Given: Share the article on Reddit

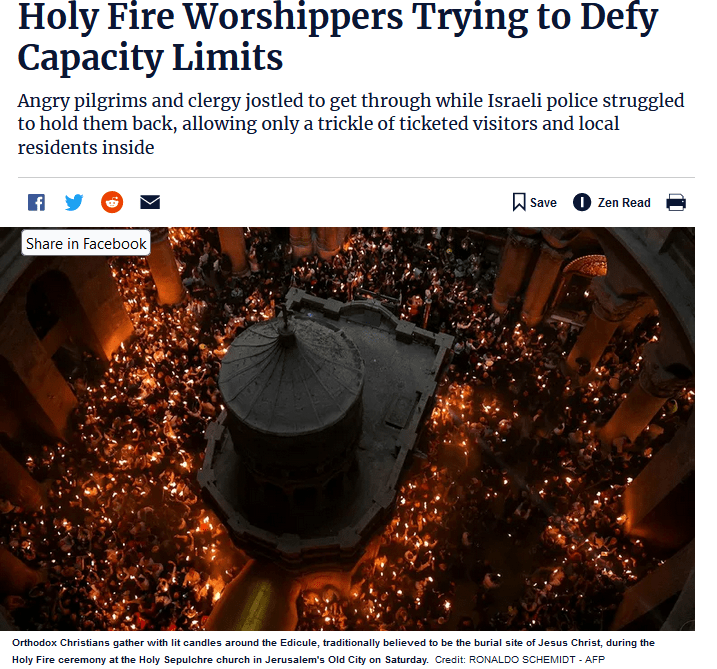Looking at the screenshot, I should 112,202.
